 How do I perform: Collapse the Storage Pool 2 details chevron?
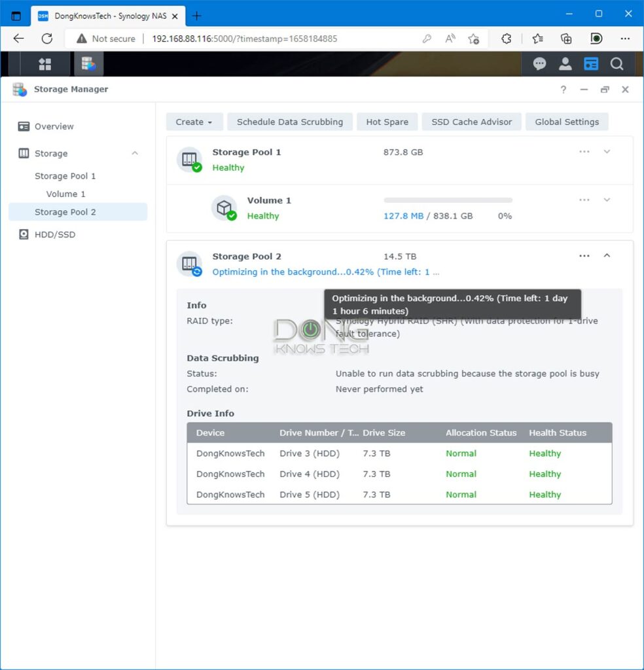click(607, 256)
